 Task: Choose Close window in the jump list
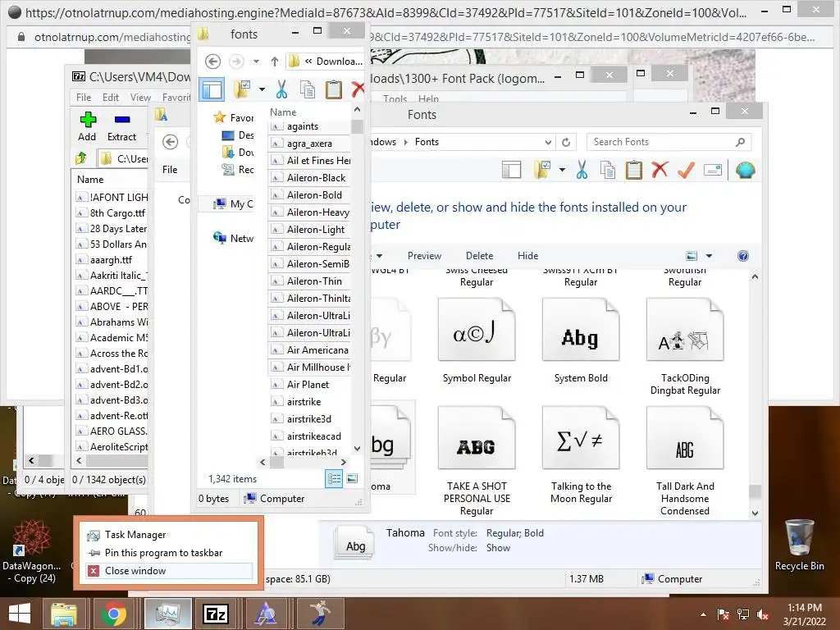168,571
